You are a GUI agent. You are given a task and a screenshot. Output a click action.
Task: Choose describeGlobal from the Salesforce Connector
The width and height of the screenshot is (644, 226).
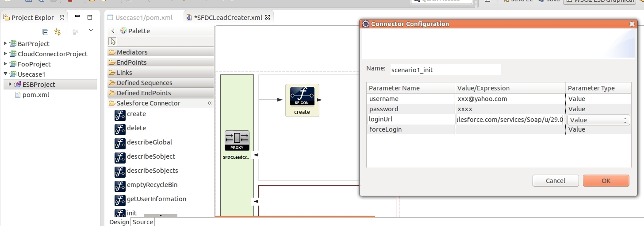point(149,143)
